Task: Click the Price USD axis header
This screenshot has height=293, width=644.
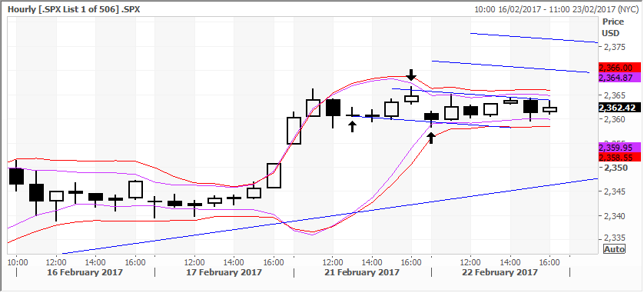Action: (612, 27)
